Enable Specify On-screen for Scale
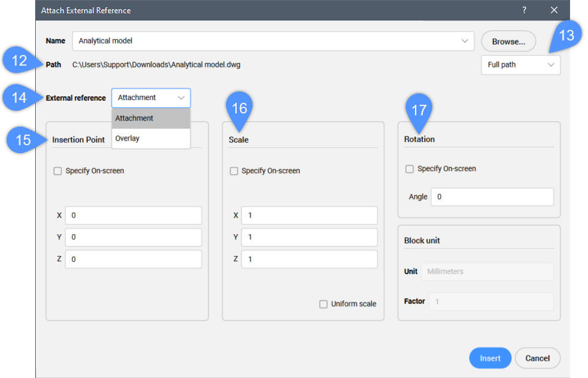This screenshot has width=588, height=378. (234, 171)
